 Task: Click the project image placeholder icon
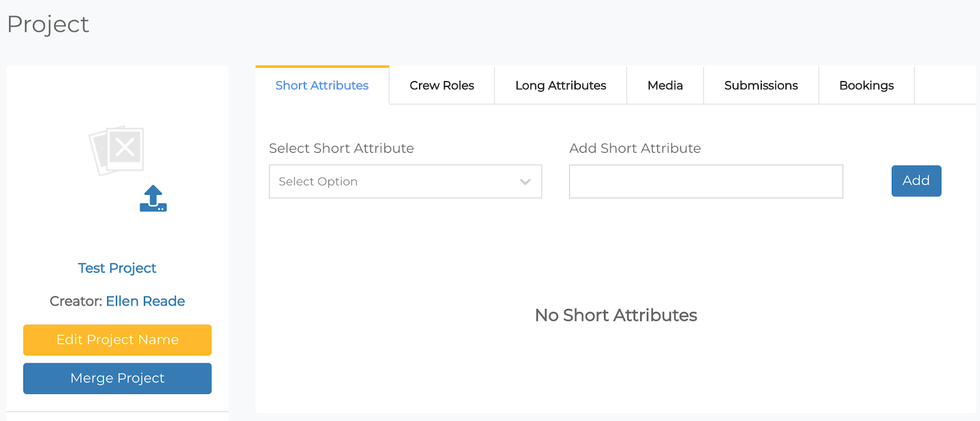coord(117,150)
